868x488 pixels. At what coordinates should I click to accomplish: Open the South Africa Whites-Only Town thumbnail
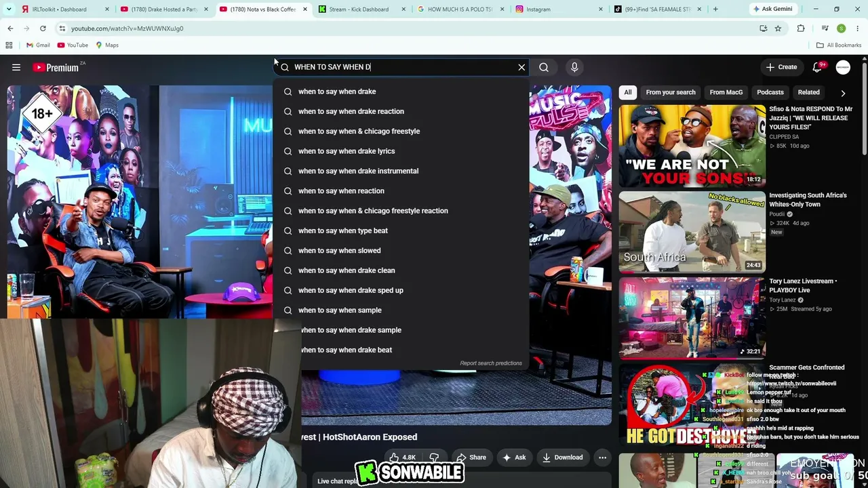692,232
